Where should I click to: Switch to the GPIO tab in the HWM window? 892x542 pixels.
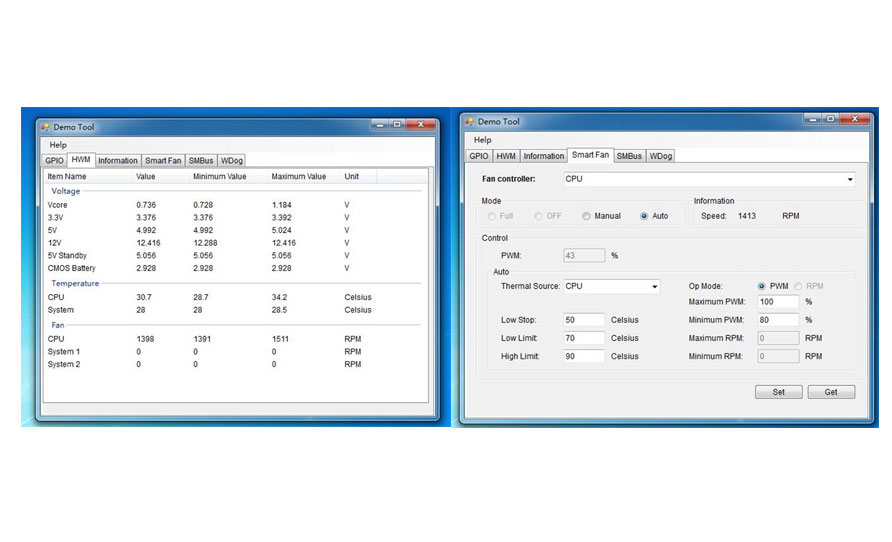[55, 160]
